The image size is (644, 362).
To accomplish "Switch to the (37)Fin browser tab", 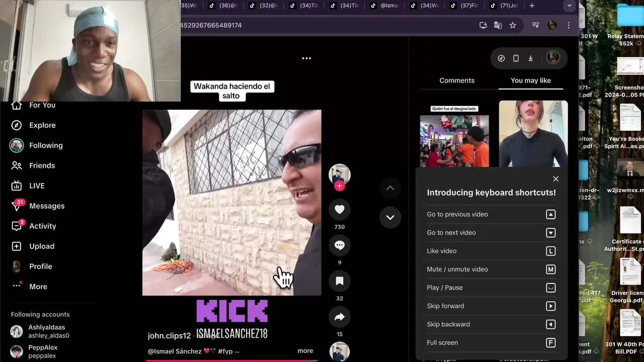I will 464,6.
